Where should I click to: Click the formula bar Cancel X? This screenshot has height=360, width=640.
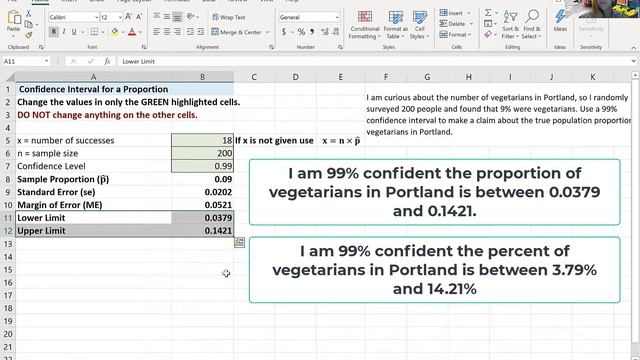[x=73, y=61]
